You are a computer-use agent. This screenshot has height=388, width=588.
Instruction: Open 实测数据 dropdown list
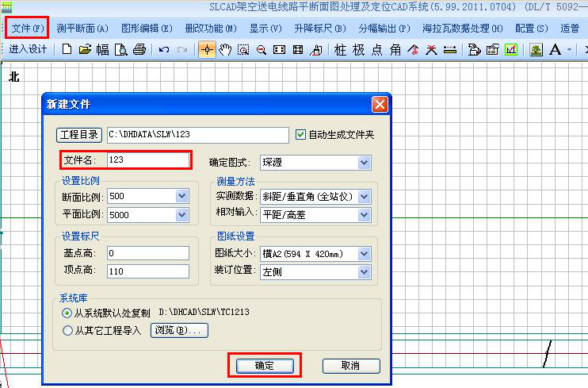pos(364,197)
